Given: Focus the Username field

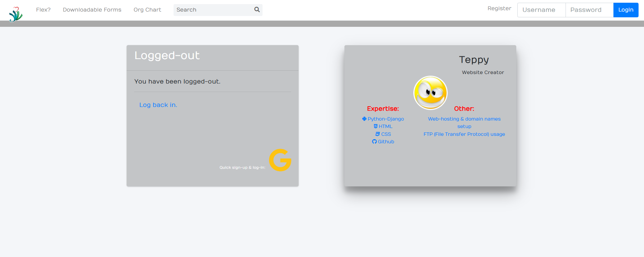Looking at the screenshot, I should coord(541,10).
